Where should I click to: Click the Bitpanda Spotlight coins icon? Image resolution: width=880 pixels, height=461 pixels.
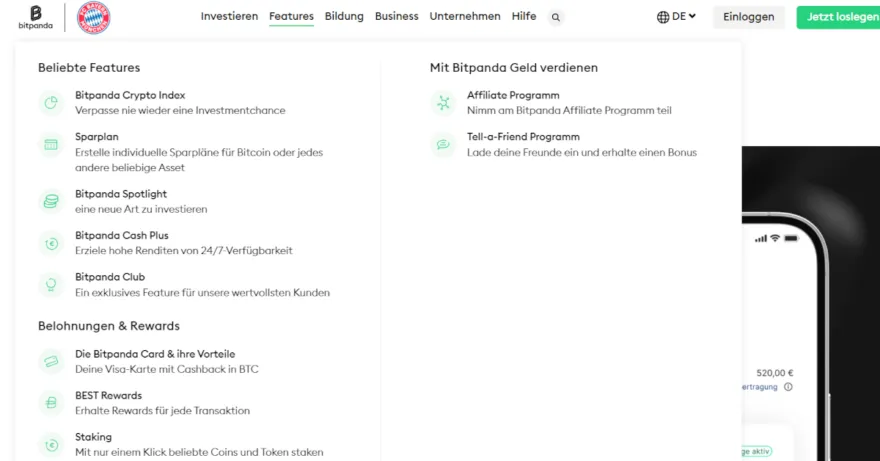[x=51, y=202]
